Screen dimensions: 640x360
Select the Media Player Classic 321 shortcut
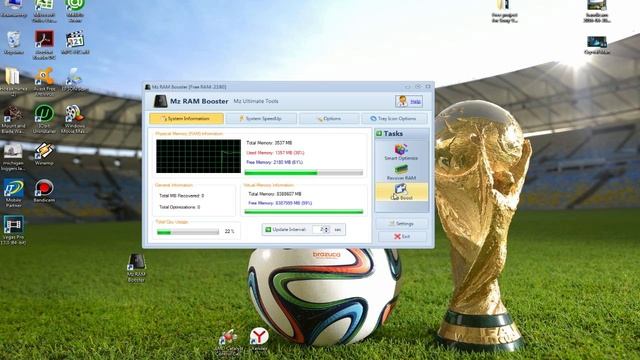pos(75,43)
